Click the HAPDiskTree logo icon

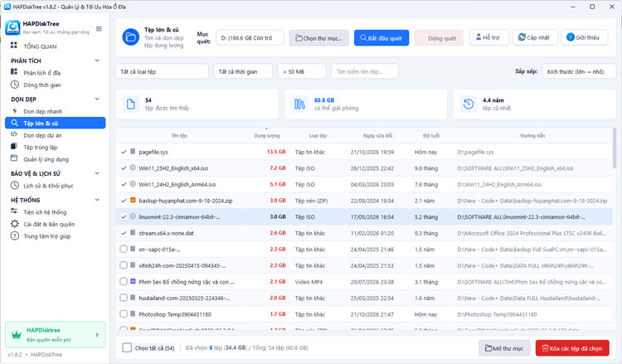(12, 27)
